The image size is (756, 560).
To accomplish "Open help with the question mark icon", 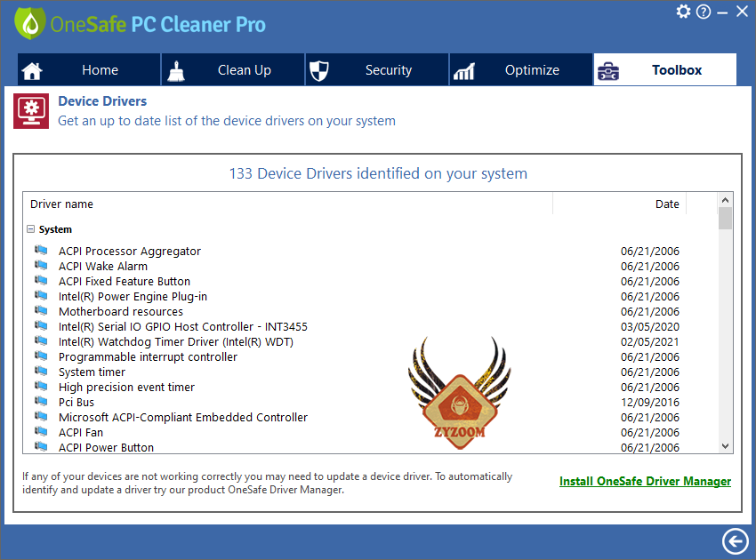I will tap(704, 12).
